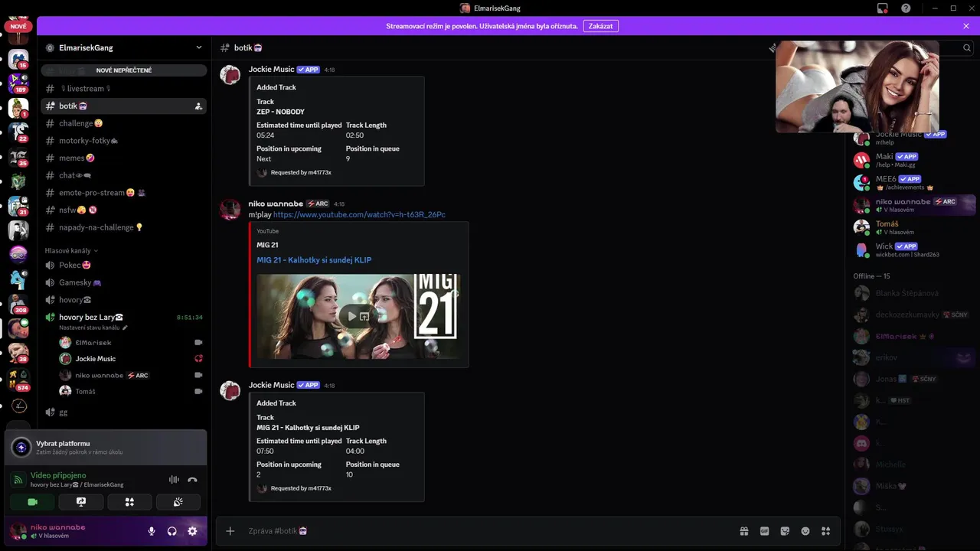Click webcam overlay thumbnail
This screenshot has height=551, width=980.
point(857,86)
